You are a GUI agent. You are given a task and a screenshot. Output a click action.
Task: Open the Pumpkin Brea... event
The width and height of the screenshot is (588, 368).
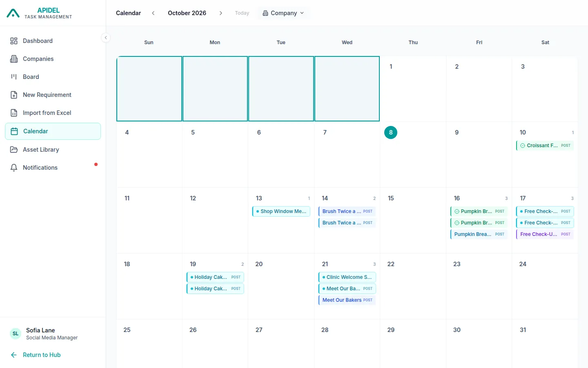click(x=479, y=234)
